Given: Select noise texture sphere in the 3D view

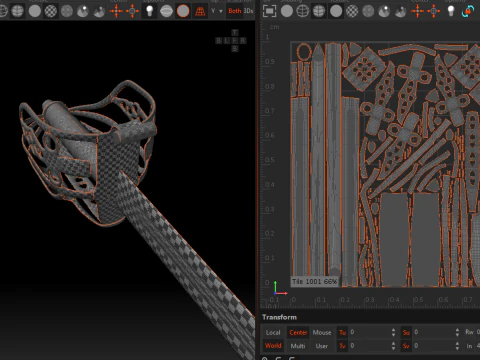Looking at the screenshot, I should pyautogui.click(x=67, y=11).
